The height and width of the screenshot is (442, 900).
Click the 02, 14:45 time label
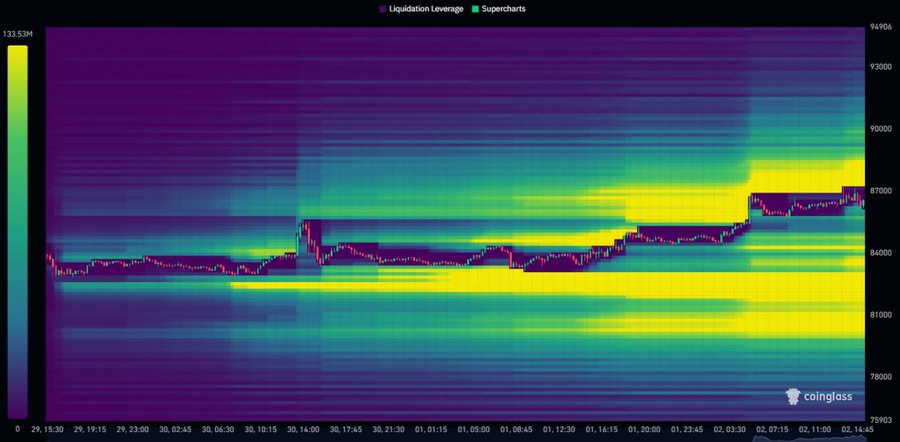(x=859, y=429)
